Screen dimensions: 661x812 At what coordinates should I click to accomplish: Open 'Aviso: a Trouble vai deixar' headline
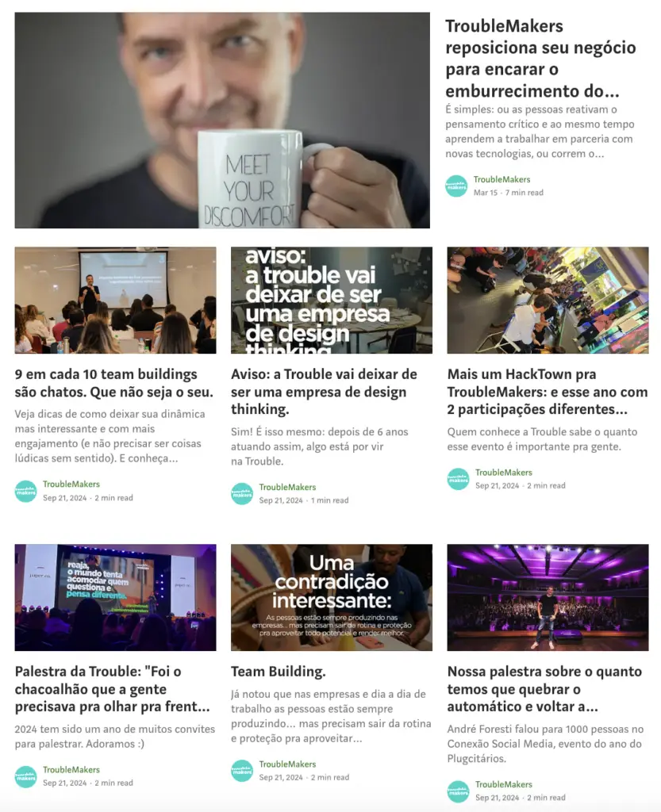click(325, 392)
